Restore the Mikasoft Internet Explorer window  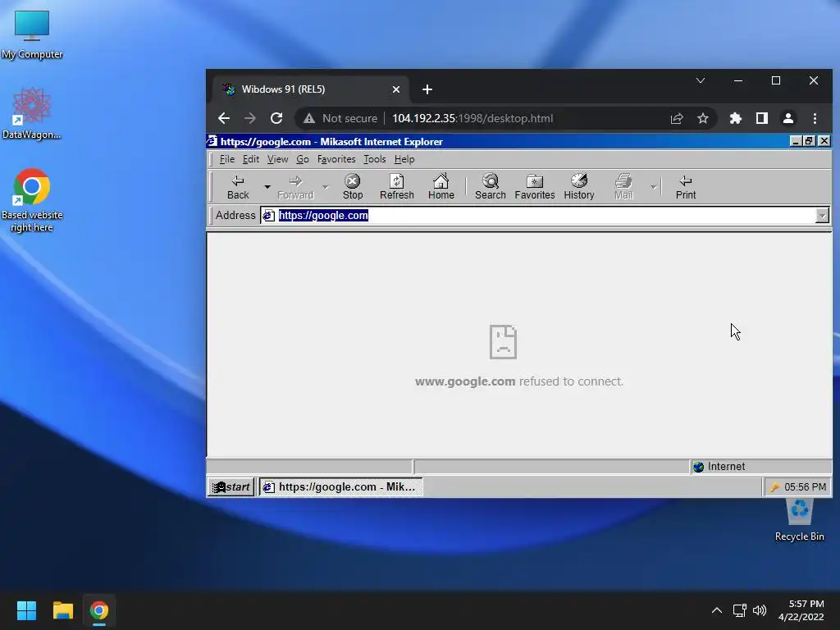[x=809, y=141]
